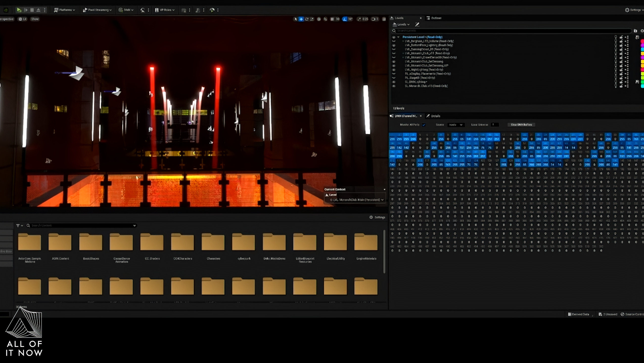Image resolution: width=644 pixels, height=363 pixels.
Task: Click the gray figure icon left of green arrow
Action: coord(198,10)
